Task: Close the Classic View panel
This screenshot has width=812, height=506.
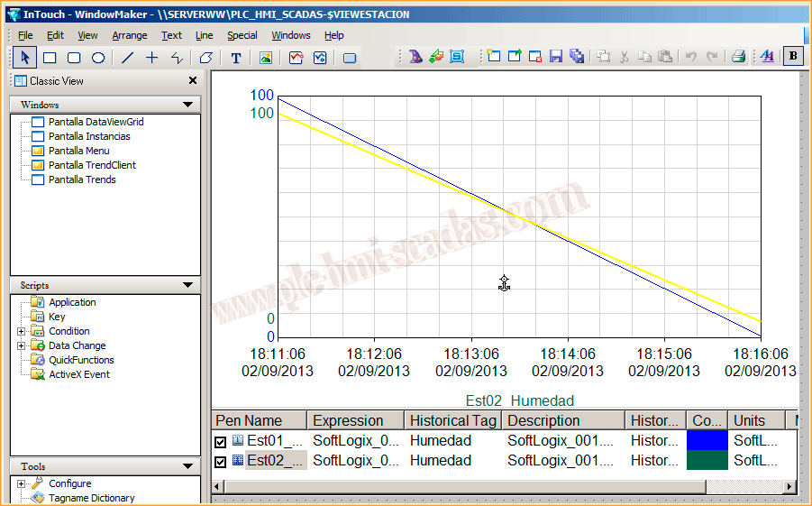Action: click(192, 80)
